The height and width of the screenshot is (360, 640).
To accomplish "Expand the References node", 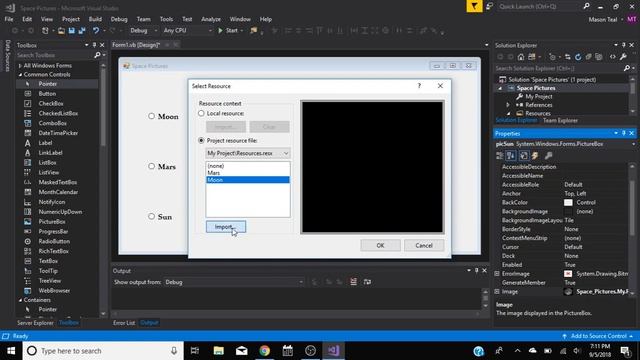I will (508, 105).
